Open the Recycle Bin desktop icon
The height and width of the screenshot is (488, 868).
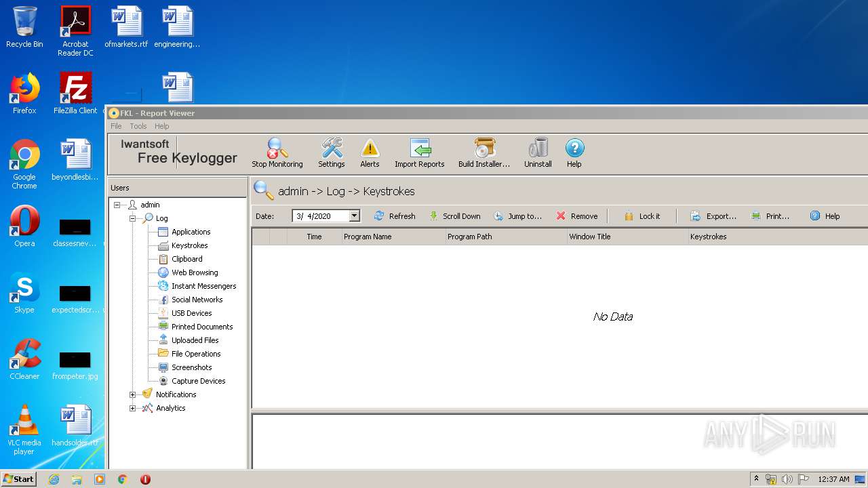click(24, 27)
